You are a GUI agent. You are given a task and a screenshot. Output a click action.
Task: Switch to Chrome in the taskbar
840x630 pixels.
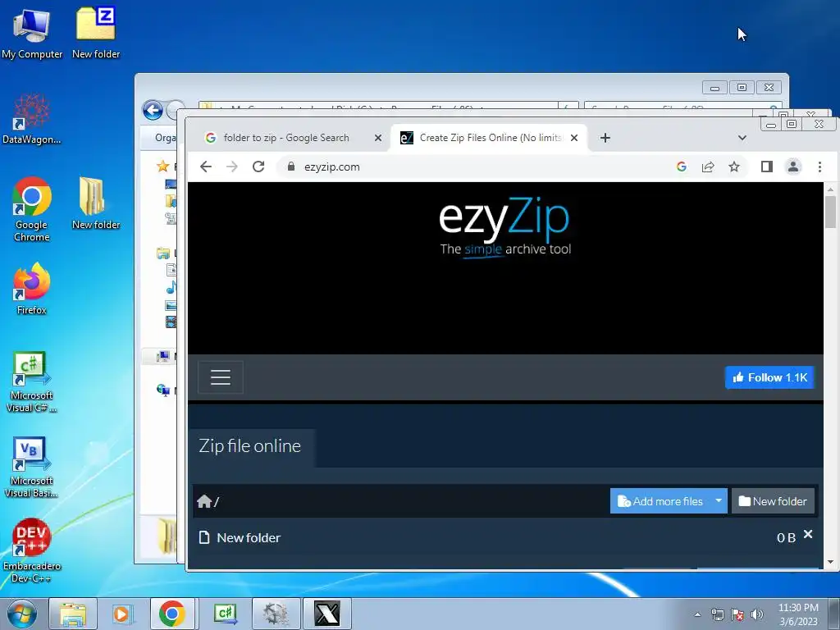[x=172, y=614]
